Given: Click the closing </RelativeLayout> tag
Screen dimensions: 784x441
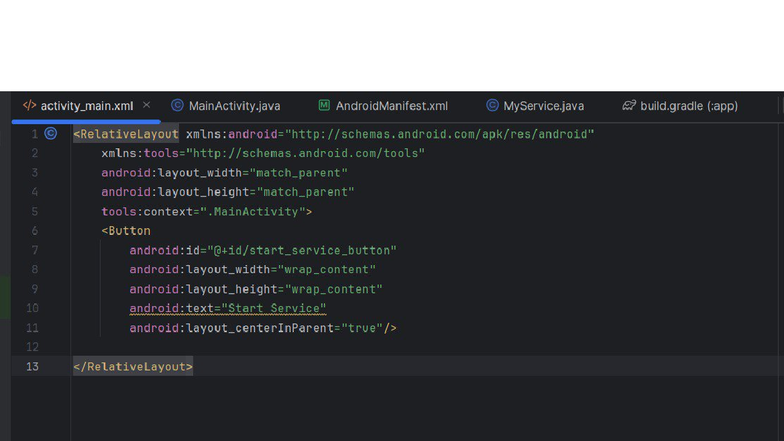Looking at the screenshot, I should (133, 366).
